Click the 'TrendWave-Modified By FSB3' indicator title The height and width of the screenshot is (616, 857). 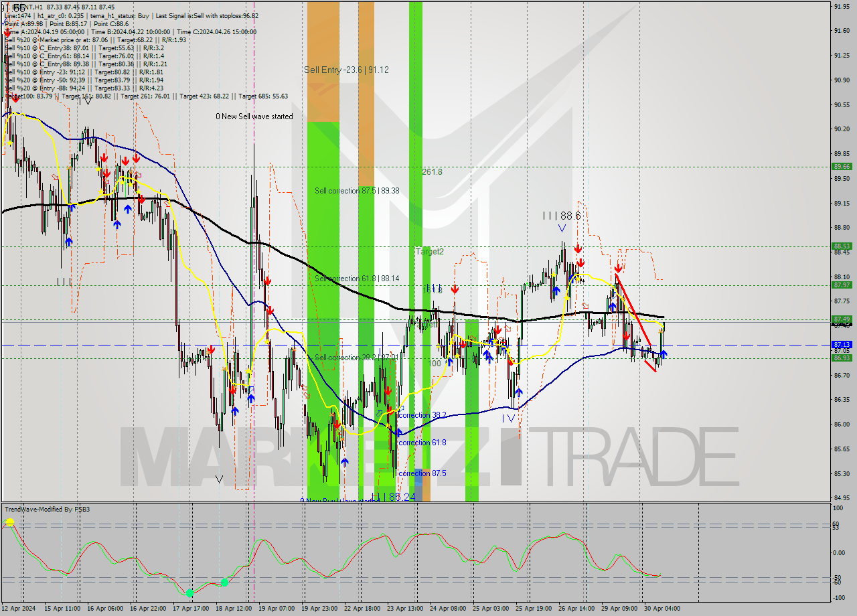[x=47, y=510]
